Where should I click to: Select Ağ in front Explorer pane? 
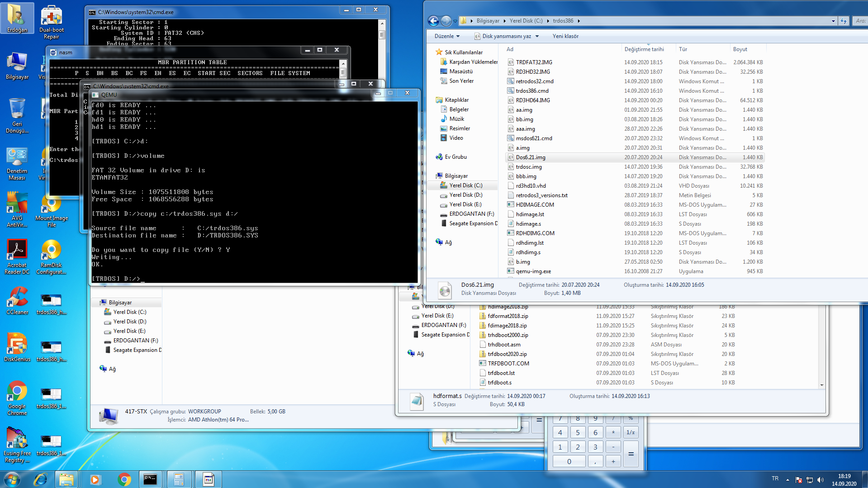448,242
